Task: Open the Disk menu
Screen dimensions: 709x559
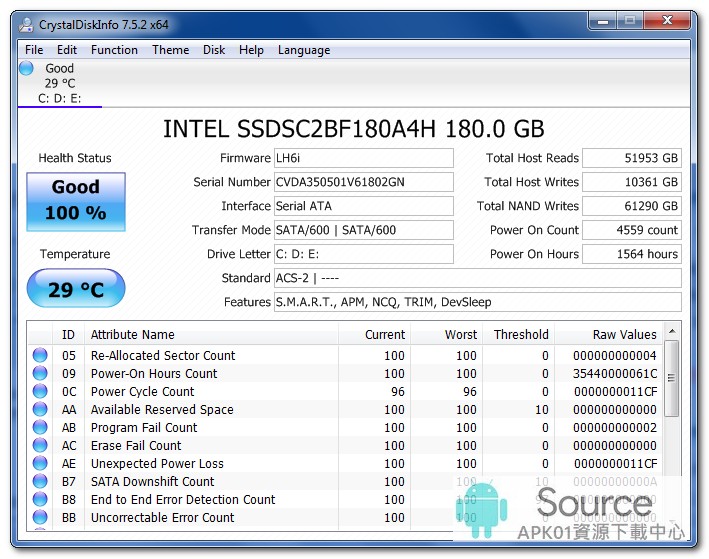Action: (214, 50)
